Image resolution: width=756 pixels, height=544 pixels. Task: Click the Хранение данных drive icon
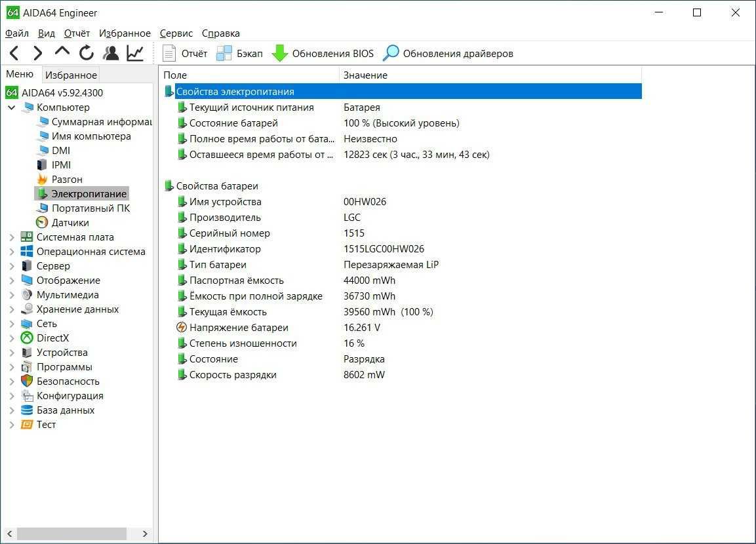[27, 309]
